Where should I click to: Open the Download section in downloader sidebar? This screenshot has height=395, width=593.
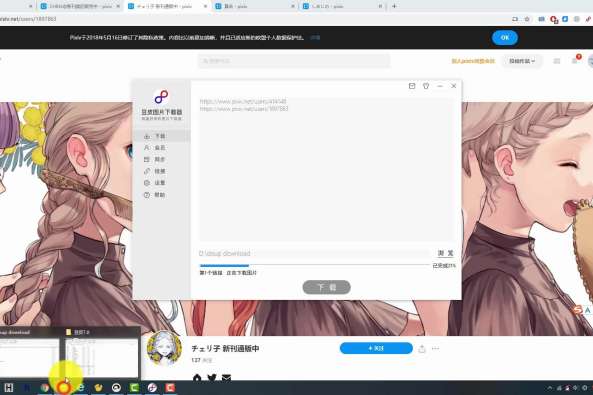click(161, 136)
